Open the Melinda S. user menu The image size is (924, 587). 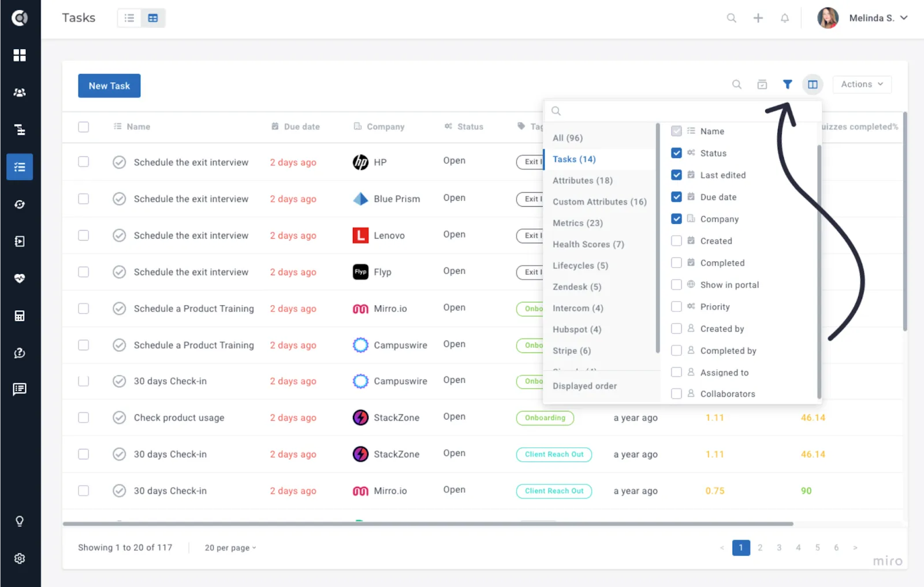tap(863, 18)
